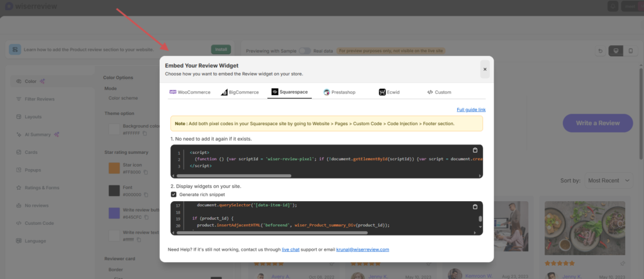The image size is (644, 279).
Task: Switch to desktop preview icon
Action: (x=616, y=50)
